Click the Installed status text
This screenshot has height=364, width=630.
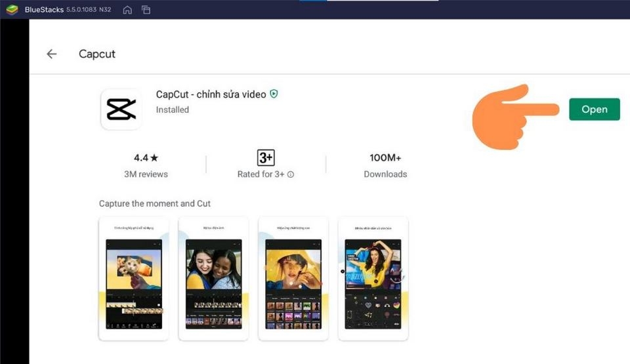click(x=173, y=110)
